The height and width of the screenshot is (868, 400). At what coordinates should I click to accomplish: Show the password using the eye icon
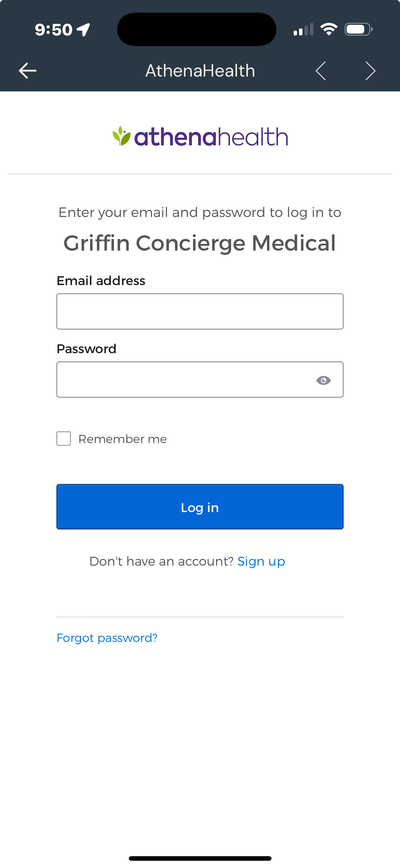coord(323,380)
